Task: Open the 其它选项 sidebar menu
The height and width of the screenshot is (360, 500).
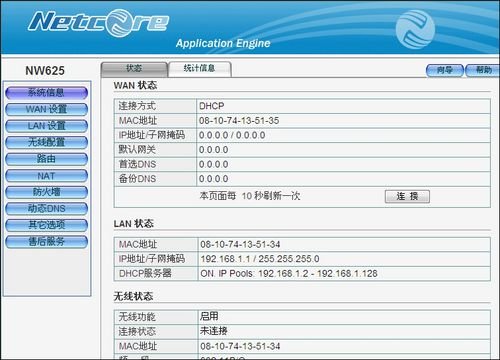Action: pyautogui.click(x=46, y=225)
